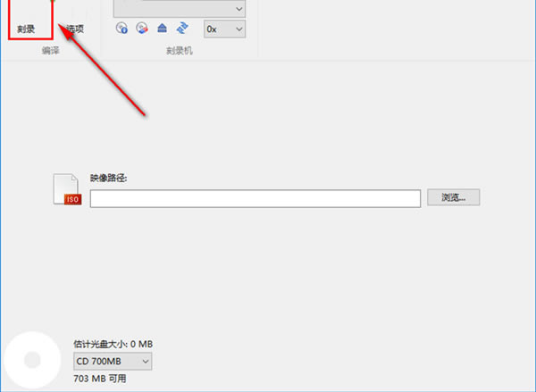Refresh the burner drive list
Screen dimensions: 536x392
[181, 29]
